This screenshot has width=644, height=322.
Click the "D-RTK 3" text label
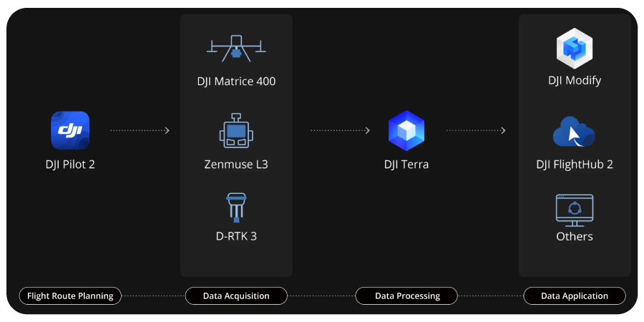pyautogui.click(x=236, y=236)
